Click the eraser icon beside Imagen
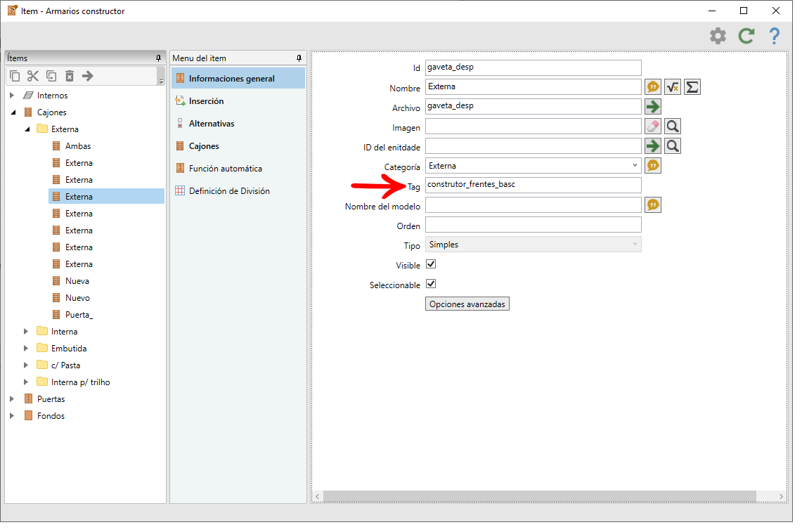This screenshot has height=532, width=802. pyautogui.click(x=653, y=126)
